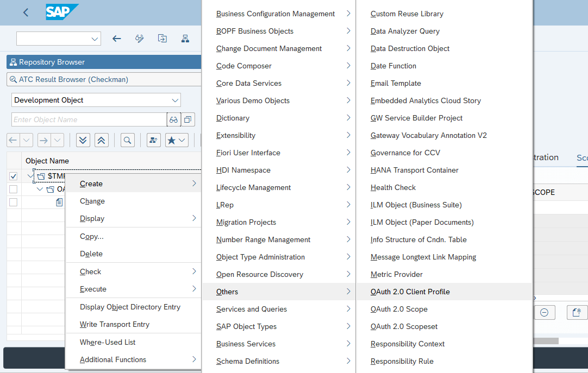Viewport: 588px width, 373px height.
Task: Click the SAP logo
Action: 62,12
